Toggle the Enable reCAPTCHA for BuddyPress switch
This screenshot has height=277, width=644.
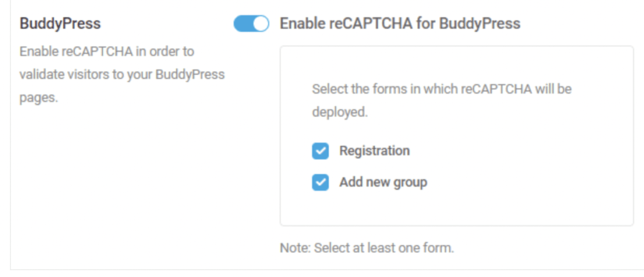pos(251,24)
